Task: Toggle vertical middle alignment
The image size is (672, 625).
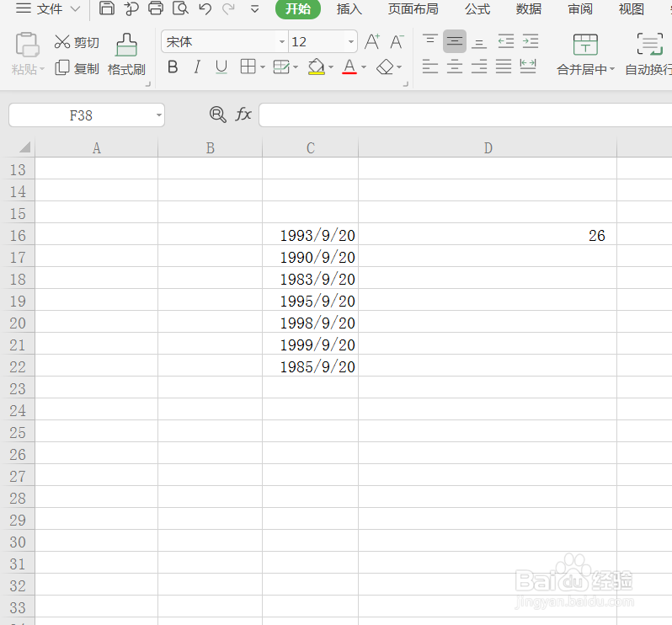Action: click(454, 41)
